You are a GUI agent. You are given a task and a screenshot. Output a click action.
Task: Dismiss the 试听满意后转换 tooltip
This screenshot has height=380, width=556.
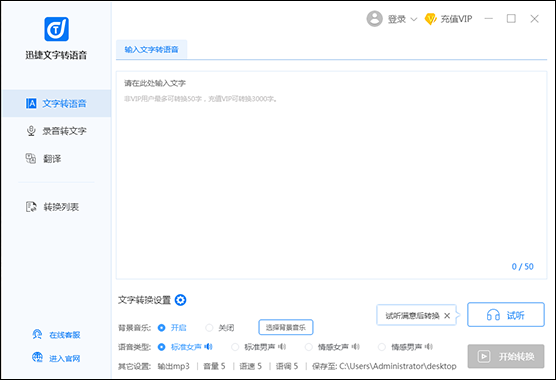point(447,315)
